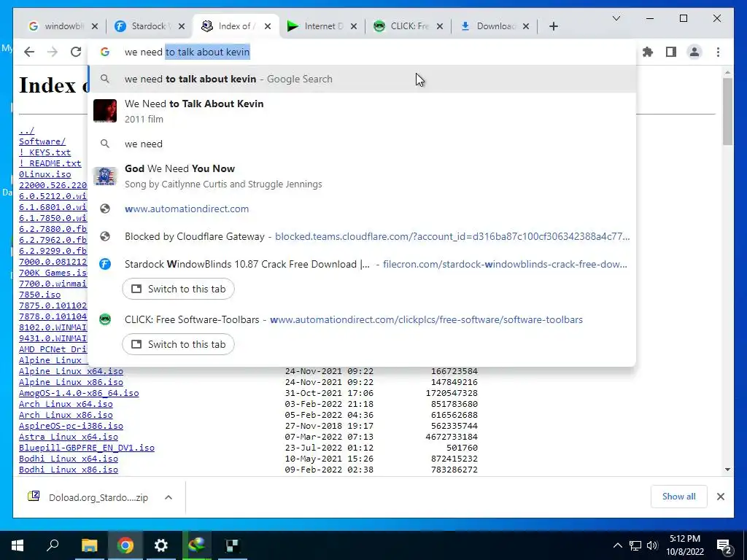Screen dimensions: 747x560
Task: Toggle the side panel icon
Action: (x=671, y=52)
